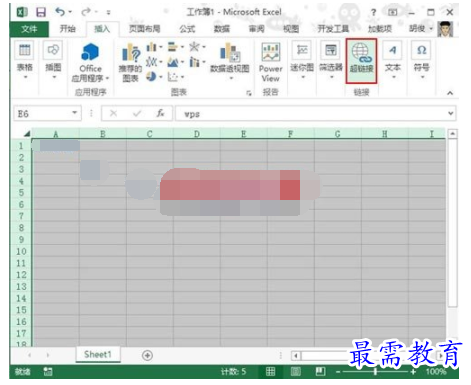
Task: Click the Select All corner button
Action: tap(27, 134)
